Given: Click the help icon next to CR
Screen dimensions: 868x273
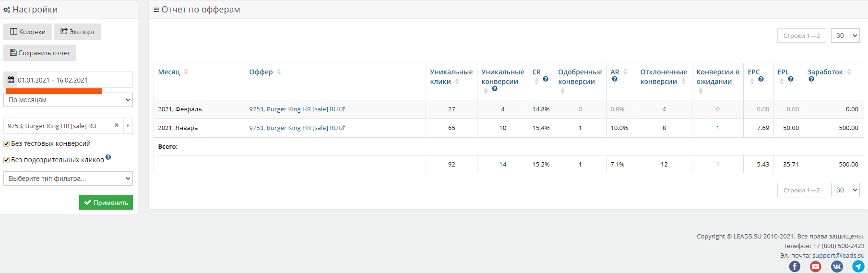Looking at the screenshot, I should point(546,79).
